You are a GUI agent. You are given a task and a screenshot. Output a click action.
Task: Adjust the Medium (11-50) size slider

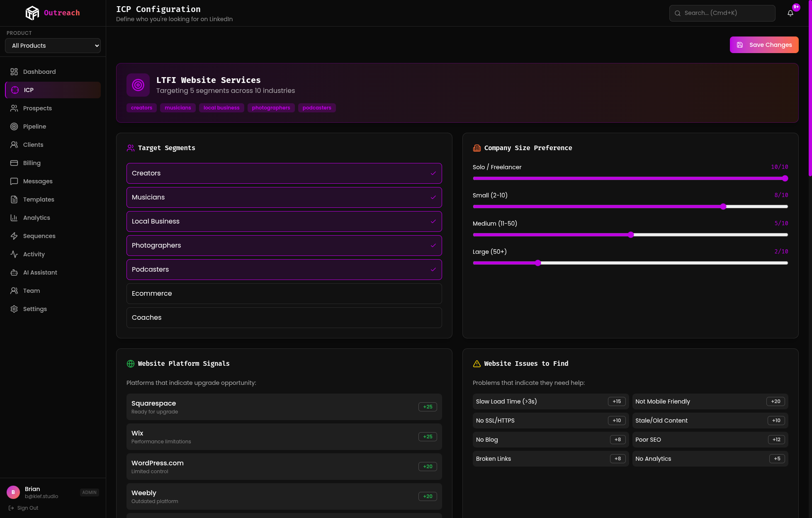point(631,235)
